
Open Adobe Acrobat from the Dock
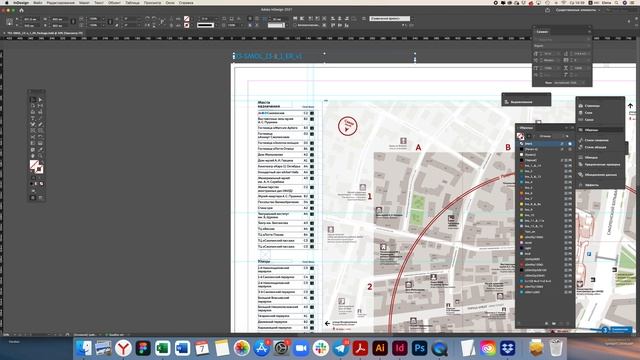point(360,348)
